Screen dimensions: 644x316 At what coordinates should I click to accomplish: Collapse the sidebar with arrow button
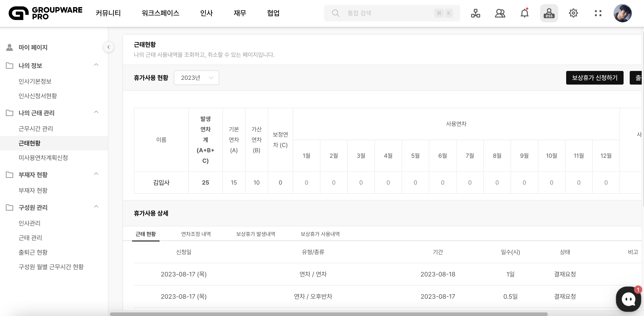coord(108,47)
